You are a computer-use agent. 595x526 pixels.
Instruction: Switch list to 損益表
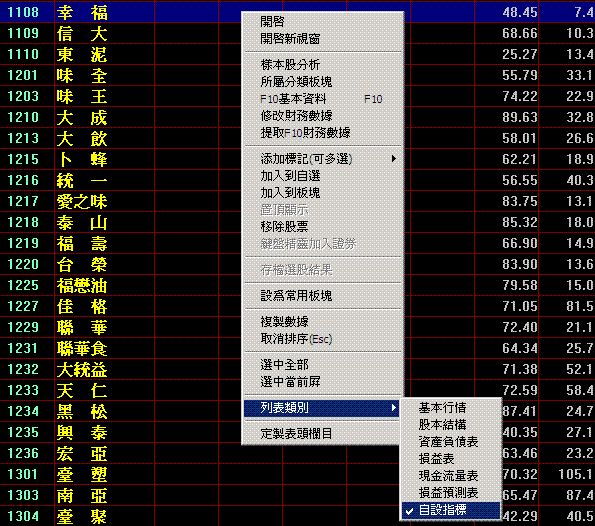pyautogui.click(x=451, y=459)
